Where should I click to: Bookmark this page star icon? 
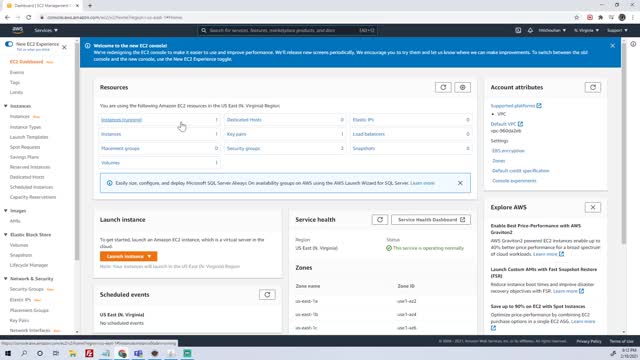[576, 18]
